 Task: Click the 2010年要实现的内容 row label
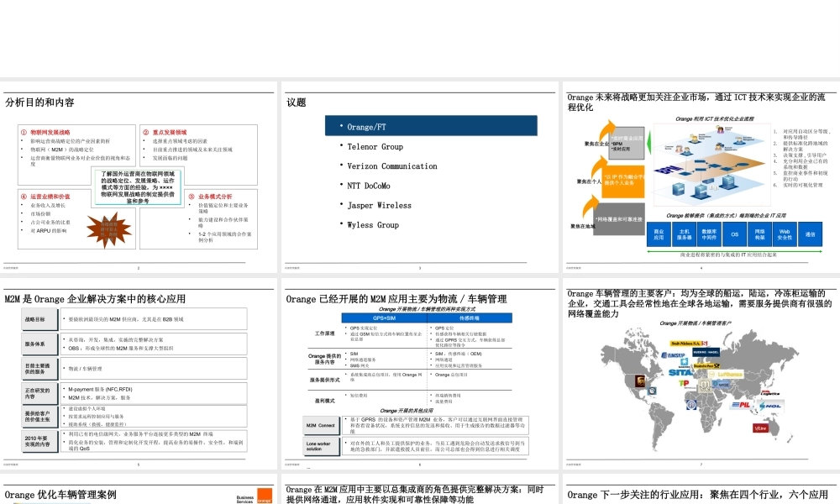click(x=38, y=441)
